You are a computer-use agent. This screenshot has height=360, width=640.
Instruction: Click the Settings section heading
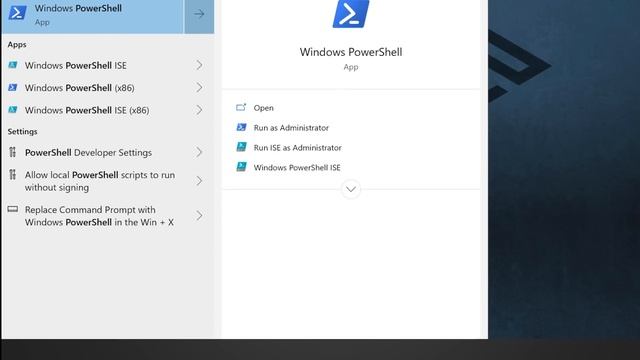pyautogui.click(x=22, y=131)
